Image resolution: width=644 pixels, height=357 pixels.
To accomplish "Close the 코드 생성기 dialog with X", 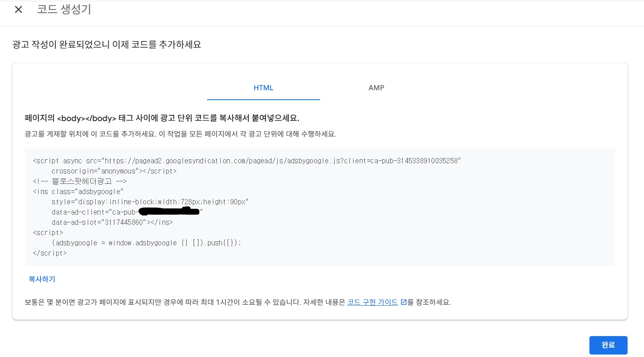I will pos(18,9).
